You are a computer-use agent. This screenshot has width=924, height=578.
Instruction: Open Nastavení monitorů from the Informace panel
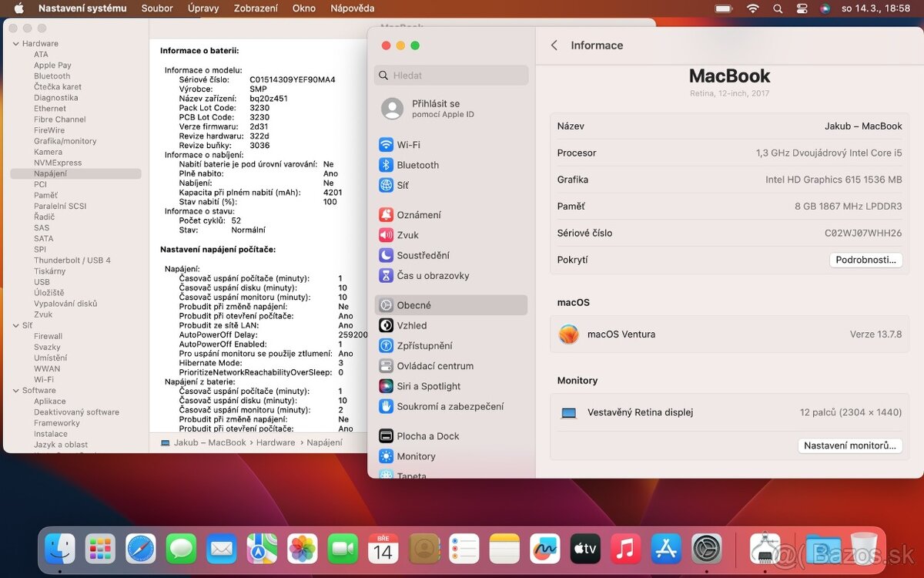pos(849,445)
